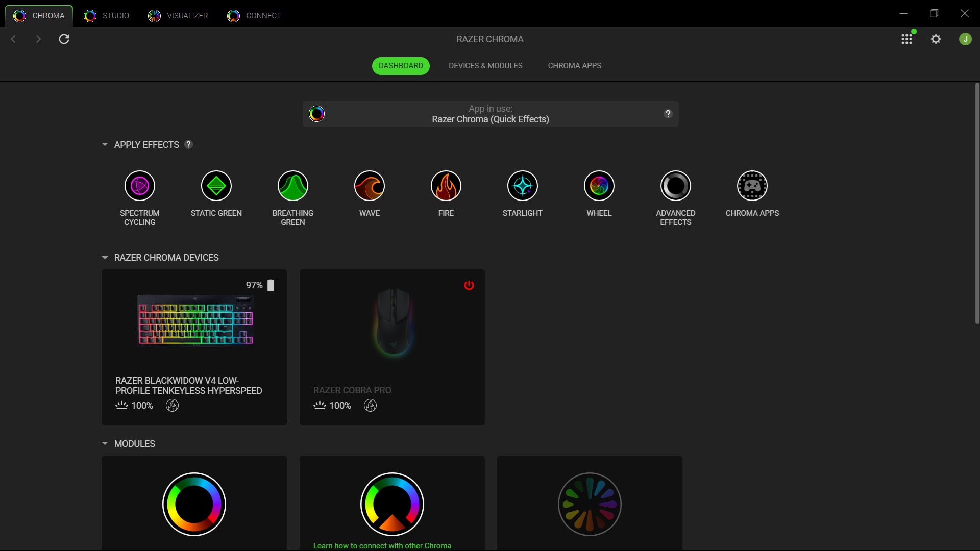980x551 pixels.
Task: Open Advanced Effects icon
Action: (675, 186)
